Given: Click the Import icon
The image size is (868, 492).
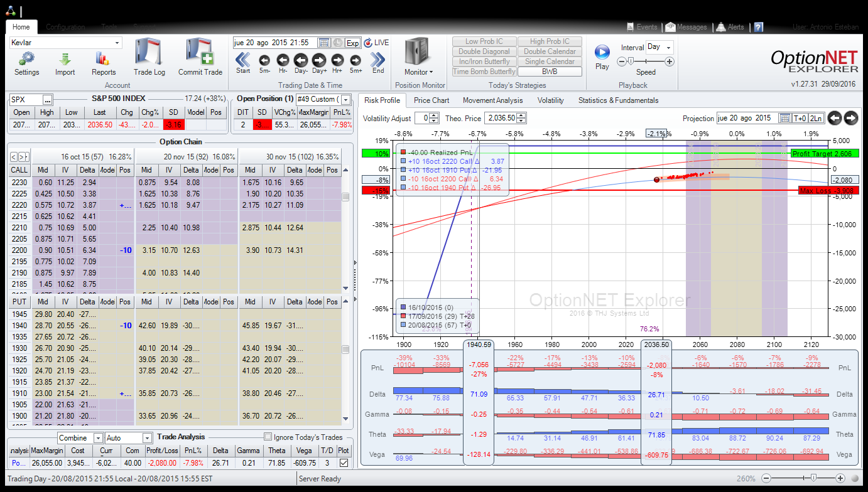Looking at the screenshot, I should click(x=65, y=59).
